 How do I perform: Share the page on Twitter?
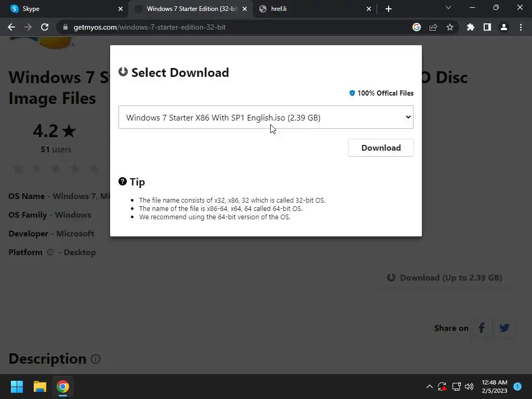(504, 328)
